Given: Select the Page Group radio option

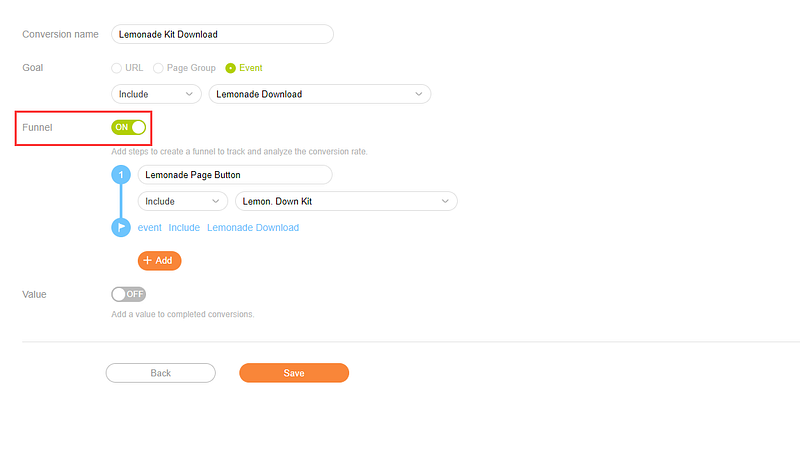Looking at the screenshot, I should coord(158,68).
